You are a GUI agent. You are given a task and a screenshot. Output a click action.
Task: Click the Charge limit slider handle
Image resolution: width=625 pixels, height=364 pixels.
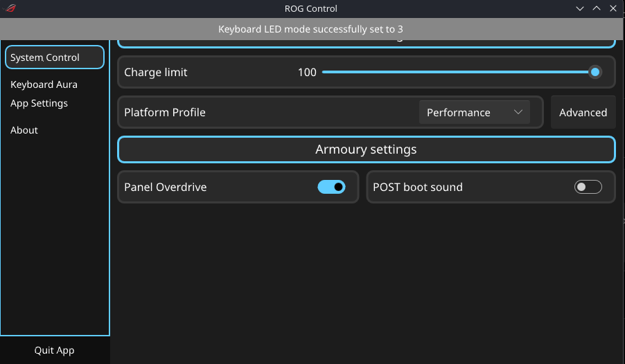point(595,72)
